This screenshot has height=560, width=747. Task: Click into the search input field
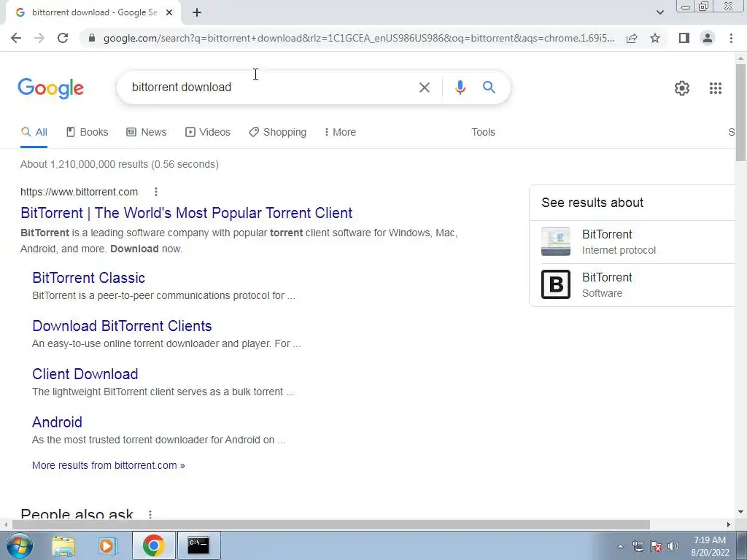(x=269, y=87)
